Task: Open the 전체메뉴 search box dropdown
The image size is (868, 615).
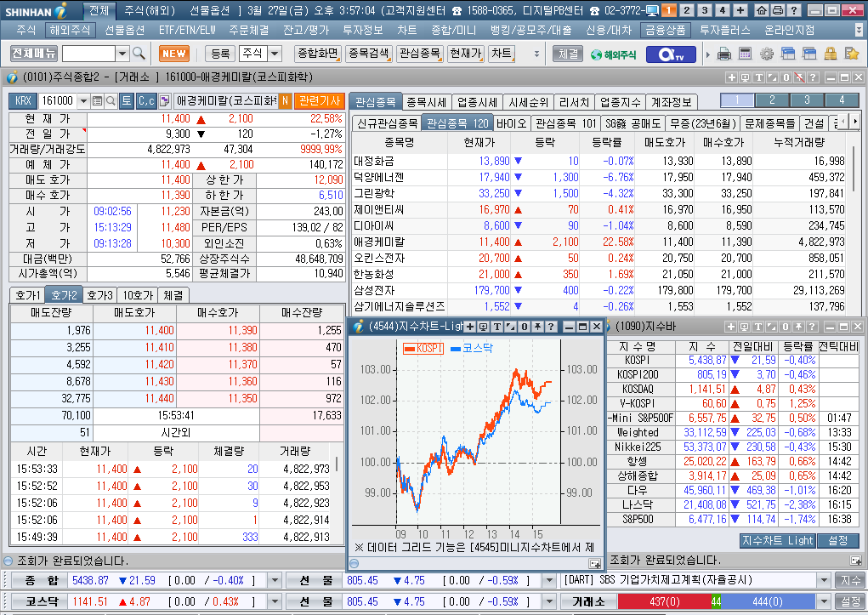Action: pos(122,54)
